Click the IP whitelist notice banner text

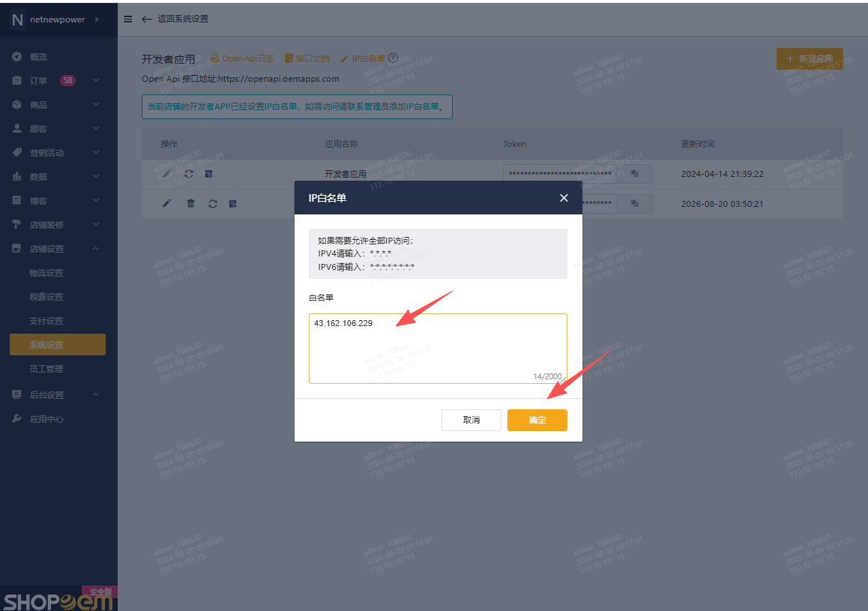click(x=297, y=106)
